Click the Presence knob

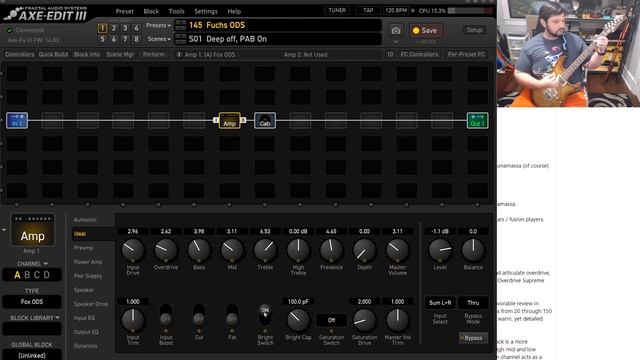(x=331, y=249)
